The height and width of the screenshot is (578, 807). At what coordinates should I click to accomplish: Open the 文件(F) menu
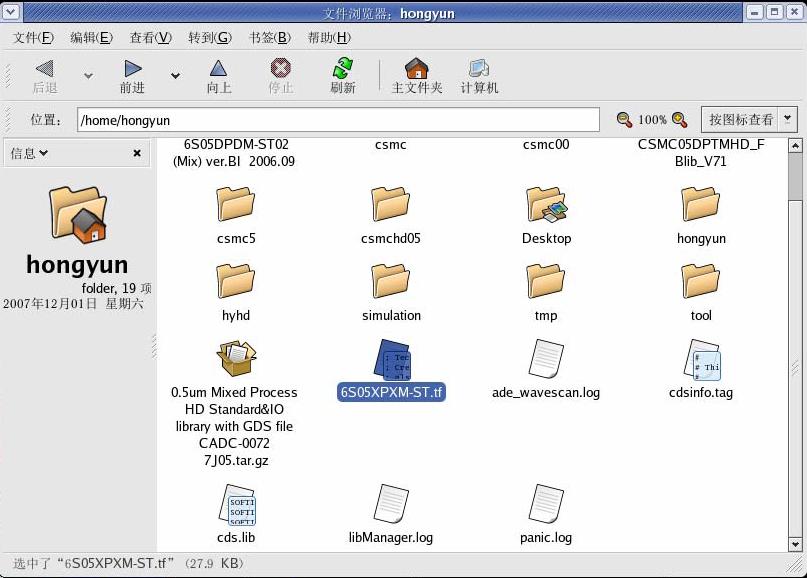33,38
